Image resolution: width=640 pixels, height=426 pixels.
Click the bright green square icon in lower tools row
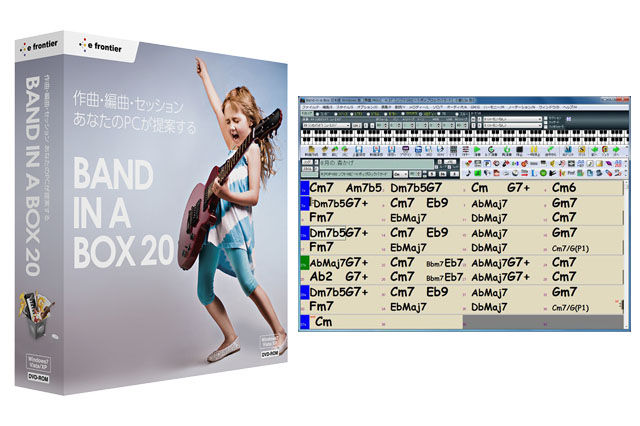(478, 173)
